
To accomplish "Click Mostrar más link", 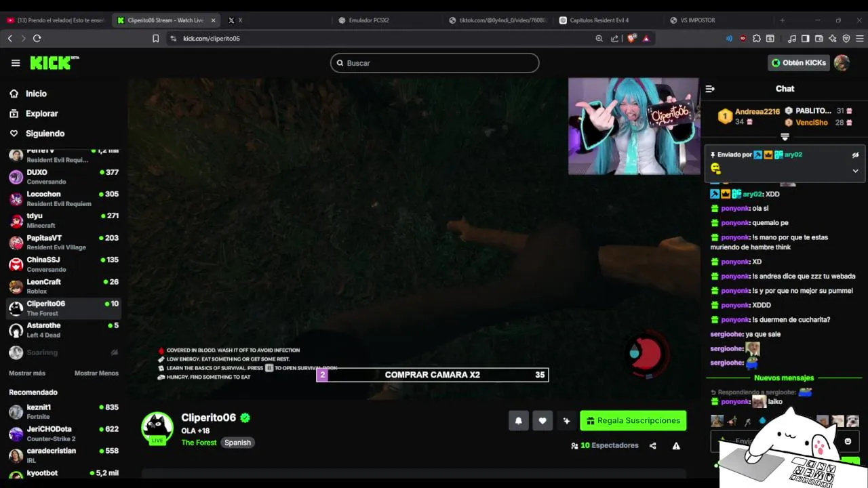I will pos(27,373).
